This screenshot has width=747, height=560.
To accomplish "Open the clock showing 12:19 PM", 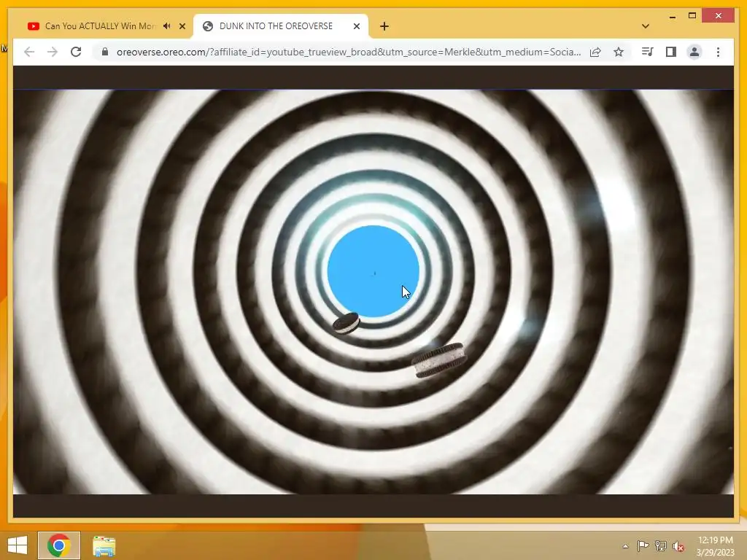I will 716,546.
